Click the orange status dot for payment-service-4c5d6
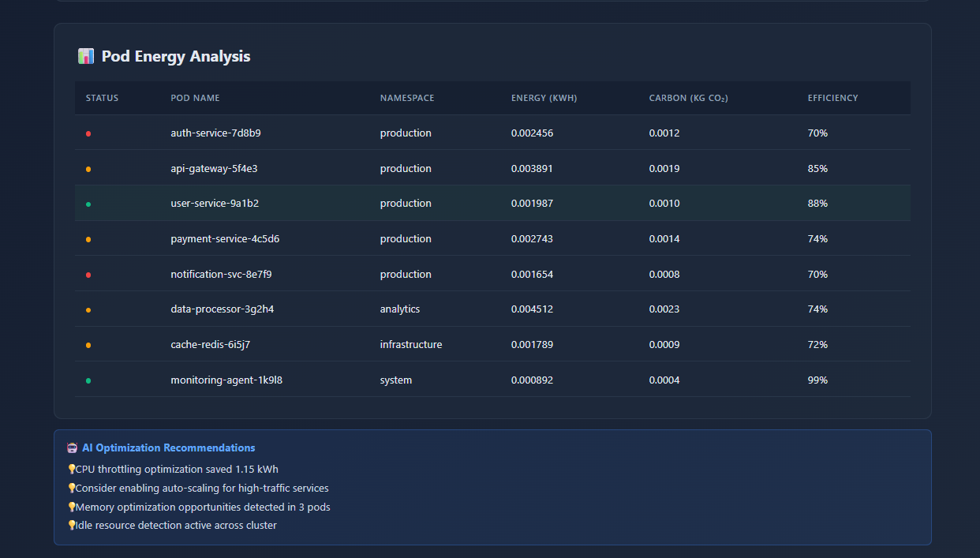 88,239
